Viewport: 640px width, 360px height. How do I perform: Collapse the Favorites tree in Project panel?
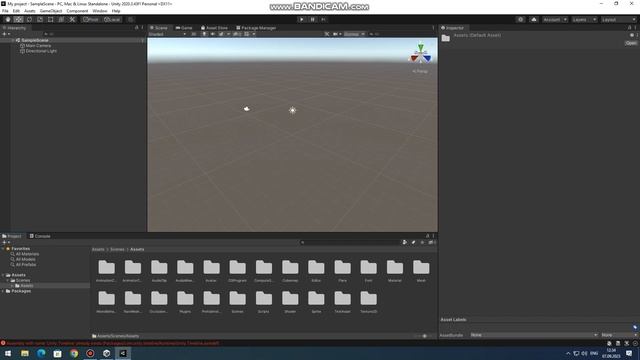pos(3,249)
